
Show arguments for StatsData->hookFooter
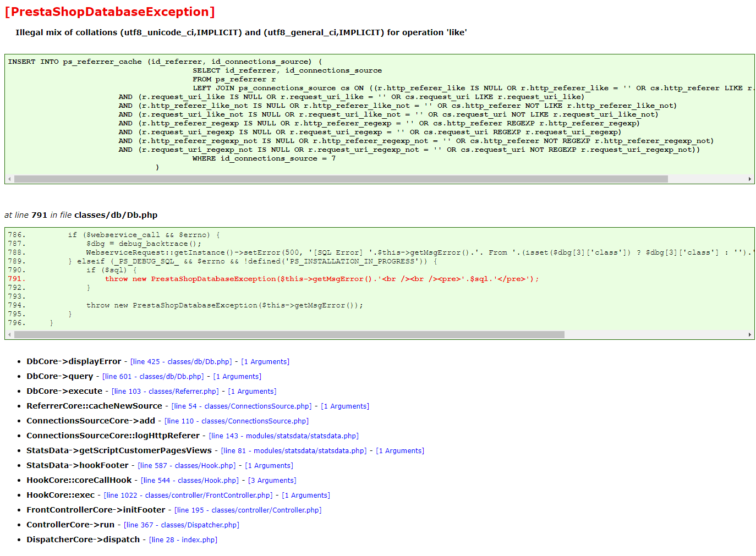(269, 466)
